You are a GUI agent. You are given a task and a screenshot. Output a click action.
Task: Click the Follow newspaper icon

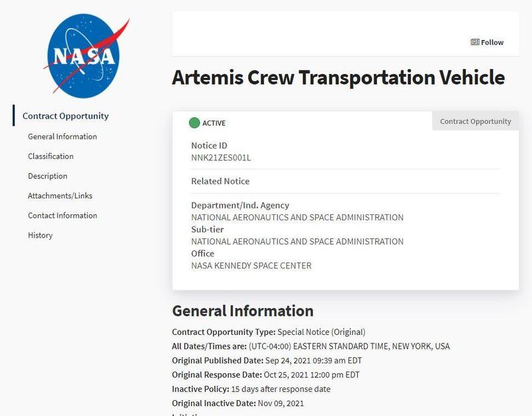475,43
